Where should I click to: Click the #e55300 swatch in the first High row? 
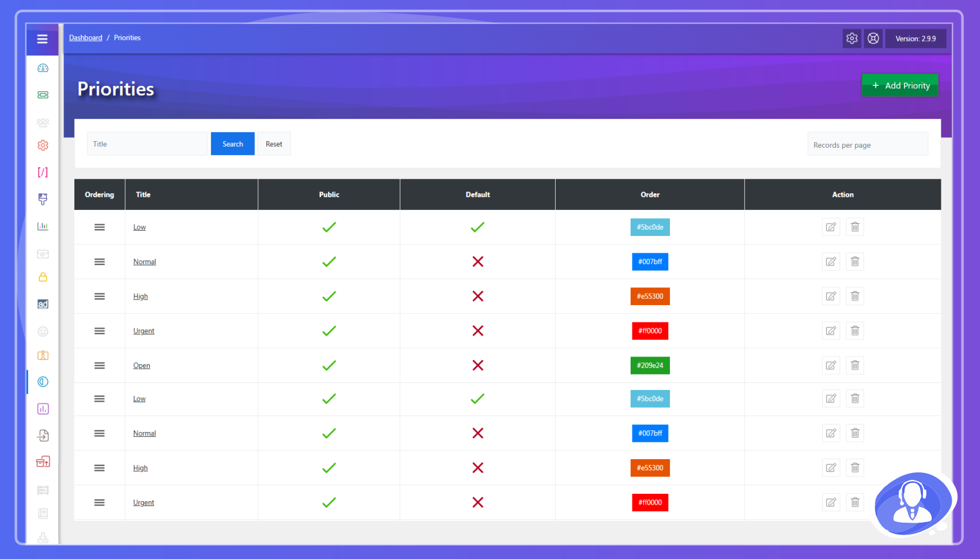(650, 297)
